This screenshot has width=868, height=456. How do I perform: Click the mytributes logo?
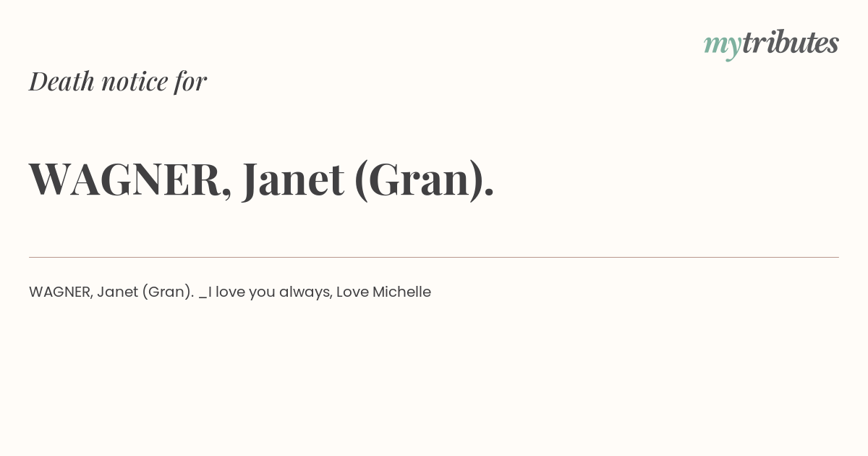[771, 43]
